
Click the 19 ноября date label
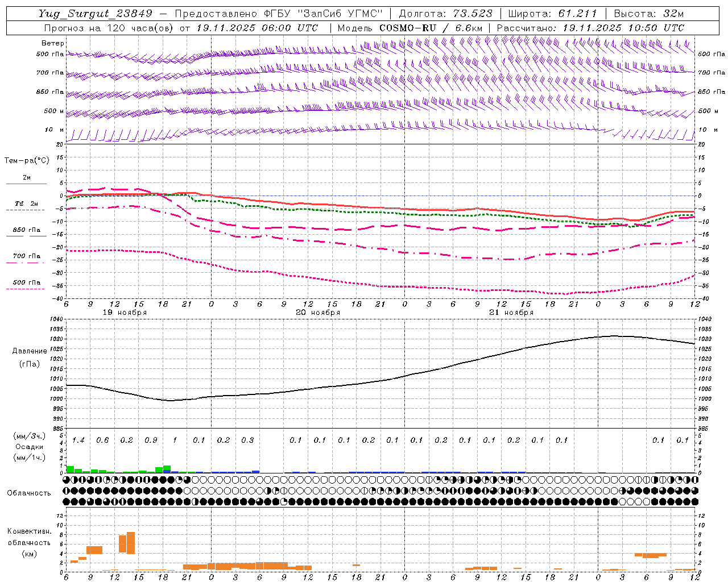125,313
